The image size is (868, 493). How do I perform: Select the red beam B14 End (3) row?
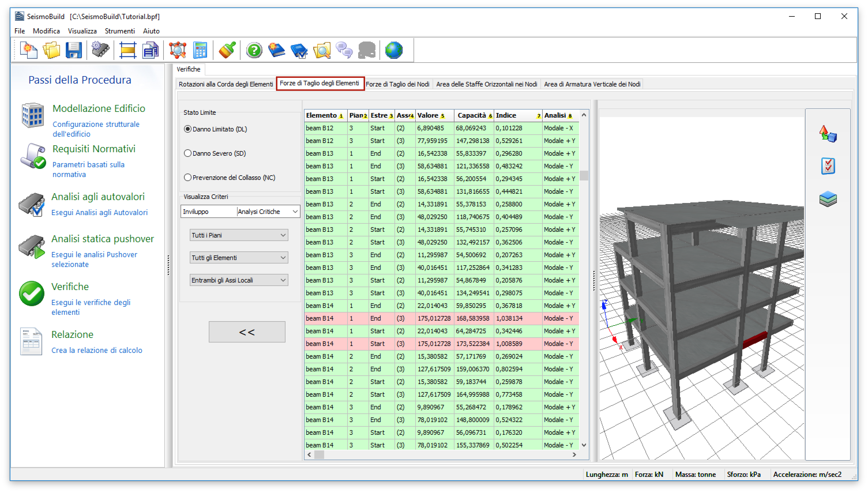(440, 318)
